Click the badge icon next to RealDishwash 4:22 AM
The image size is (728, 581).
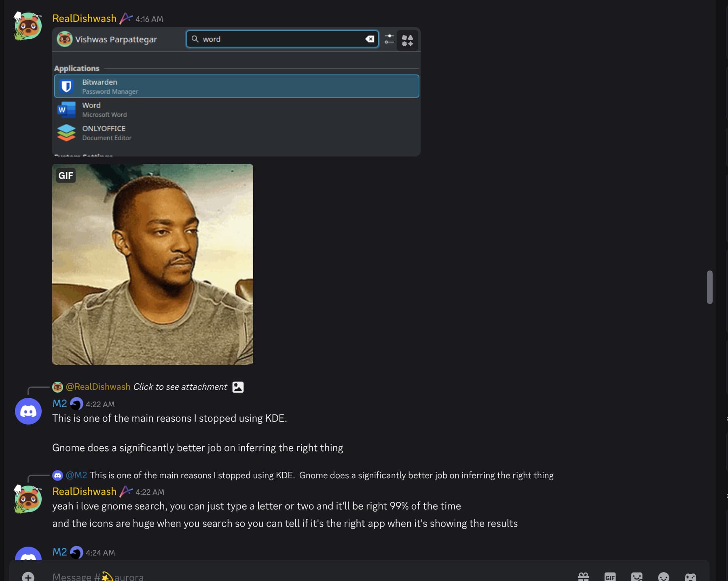(x=126, y=491)
